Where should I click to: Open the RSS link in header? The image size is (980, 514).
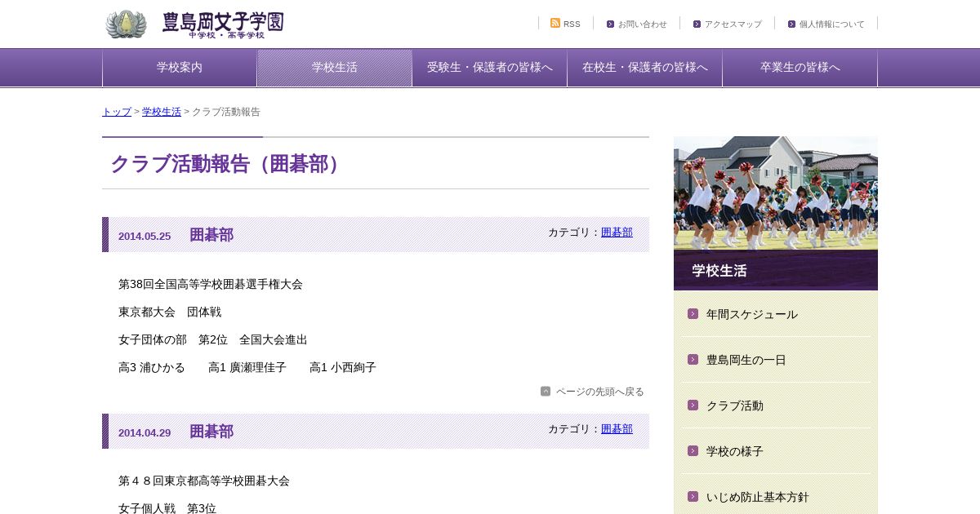click(572, 24)
